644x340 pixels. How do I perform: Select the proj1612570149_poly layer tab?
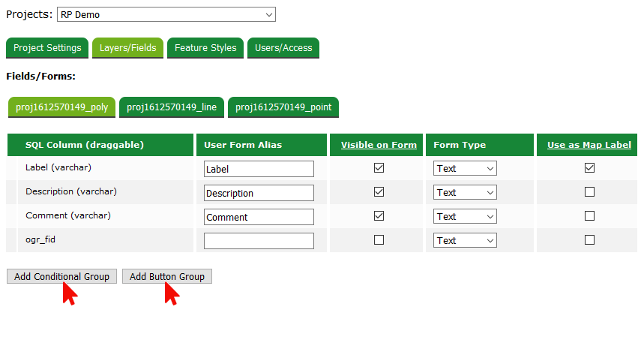(x=61, y=107)
